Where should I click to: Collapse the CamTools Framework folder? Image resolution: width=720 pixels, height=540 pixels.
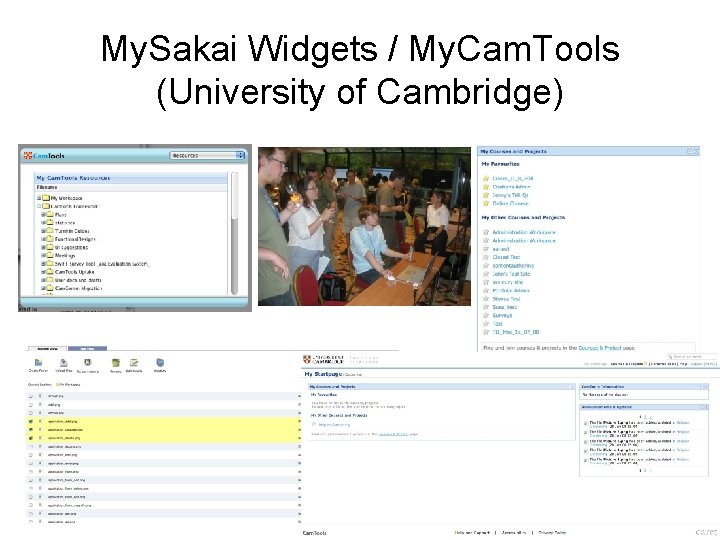click(39, 206)
